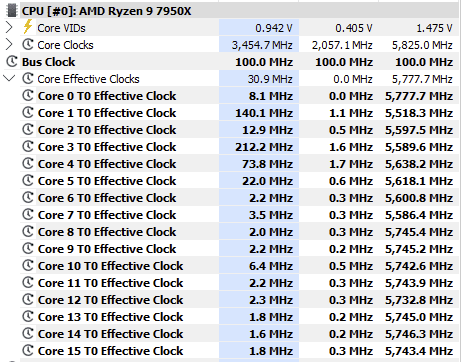
Task: Click Core 5 current value 22.0 MHz
Action: (x=268, y=181)
